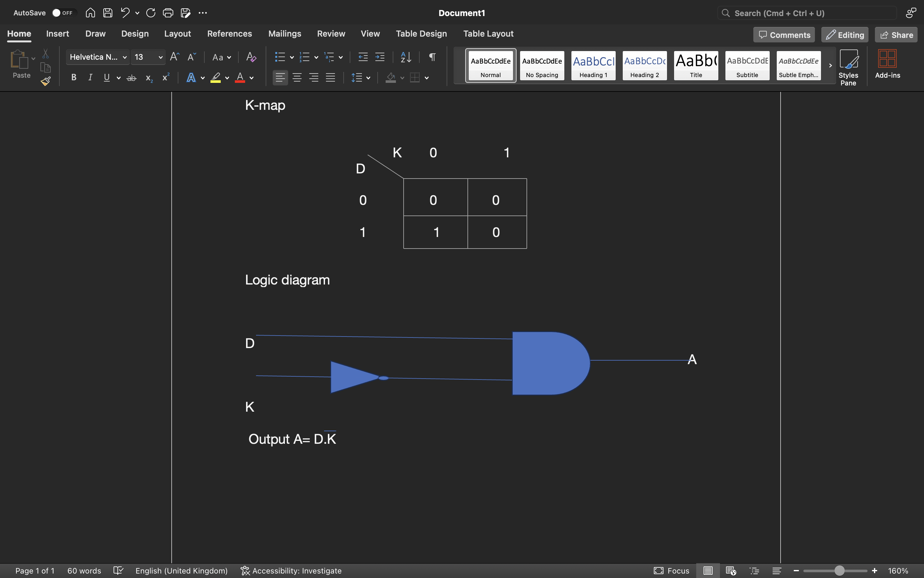Open Add-ins
Screen dimensions: 924x578
(x=887, y=64)
